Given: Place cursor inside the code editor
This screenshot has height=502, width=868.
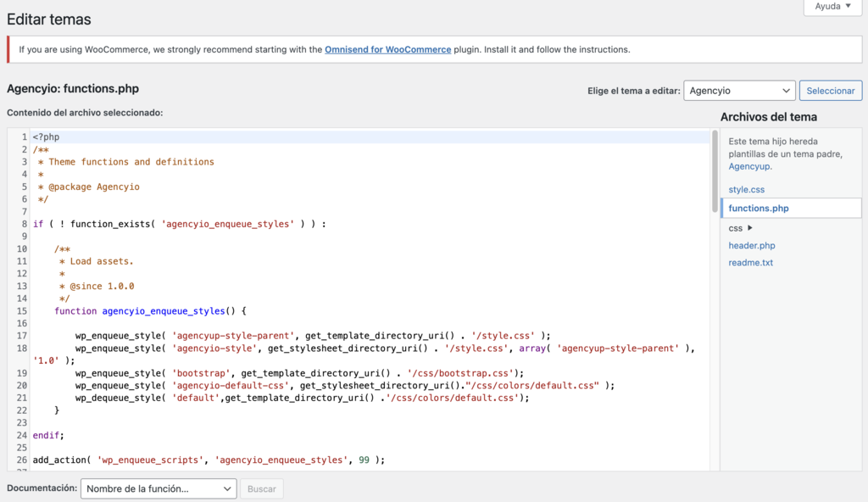Looking at the screenshot, I should coord(339,297).
